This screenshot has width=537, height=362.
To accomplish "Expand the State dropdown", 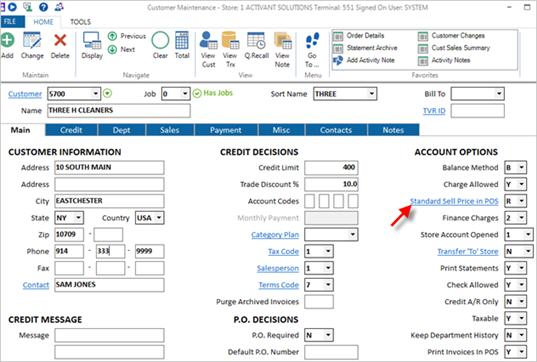I will pos(78,218).
